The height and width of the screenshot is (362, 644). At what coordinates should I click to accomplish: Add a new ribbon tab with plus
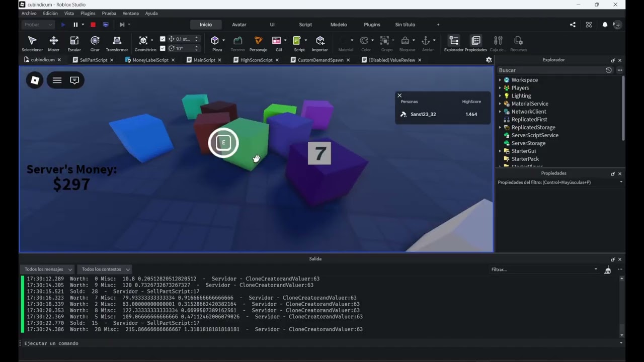click(x=438, y=25)
